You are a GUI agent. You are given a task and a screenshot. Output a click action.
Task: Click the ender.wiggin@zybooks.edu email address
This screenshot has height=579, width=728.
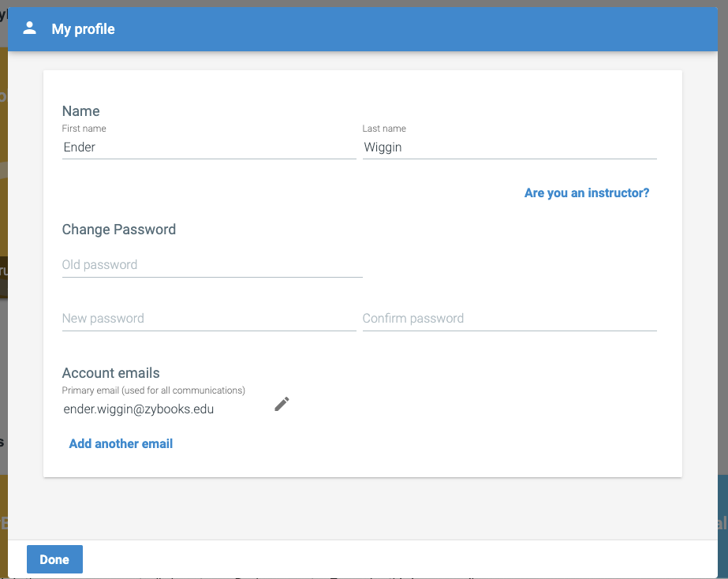click(139, 409)
